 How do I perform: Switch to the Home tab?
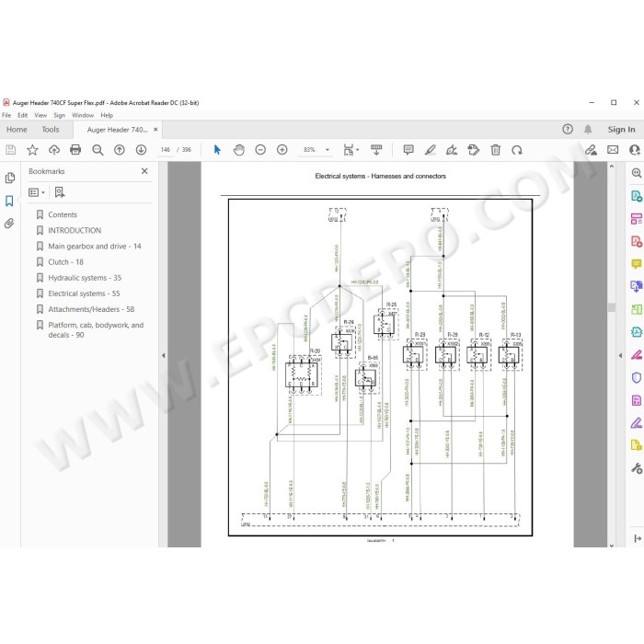click(x=17, y=130)
